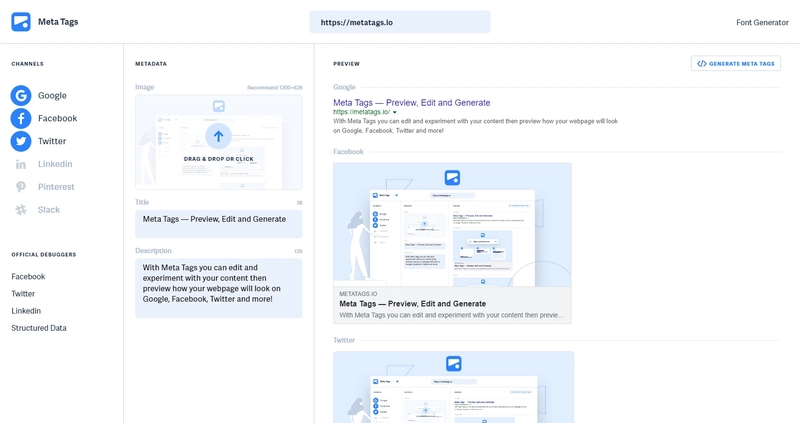
Task: Click code icon in Generate Meta Tags button
Action: pos(702,64)
